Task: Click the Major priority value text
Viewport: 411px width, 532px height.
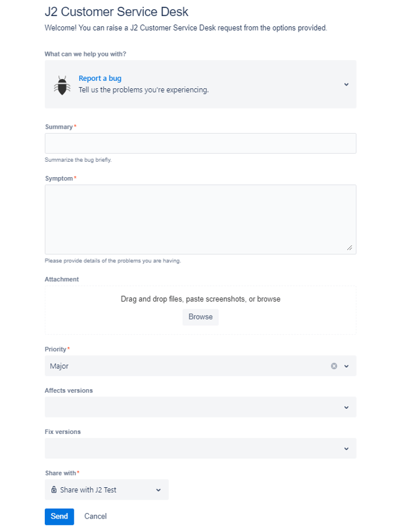Action: click(59, 366)
